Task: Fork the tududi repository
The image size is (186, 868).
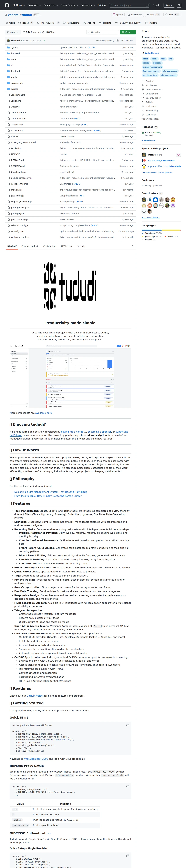Action: (153, 15)
